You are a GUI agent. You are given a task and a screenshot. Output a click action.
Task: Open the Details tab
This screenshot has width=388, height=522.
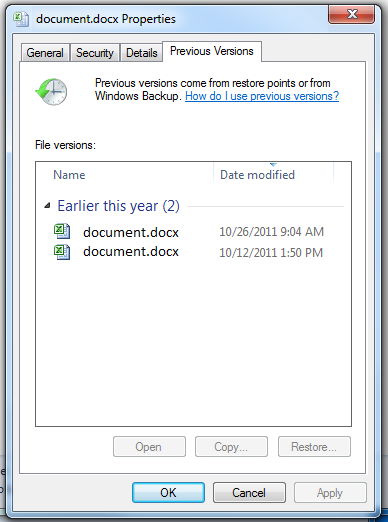[142, 53]
